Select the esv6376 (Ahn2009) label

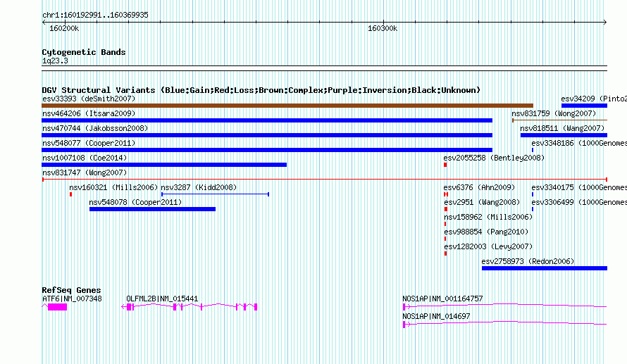[479, 187]
